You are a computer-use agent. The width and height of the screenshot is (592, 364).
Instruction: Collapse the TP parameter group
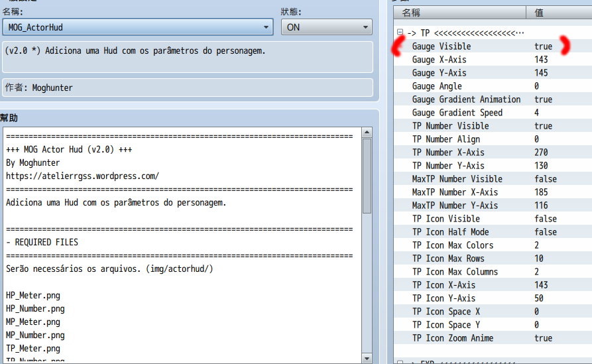(400, 32)
